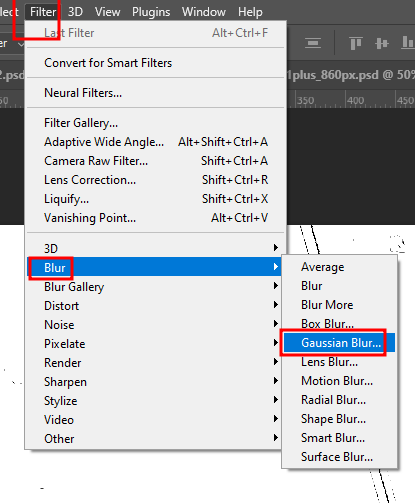Expand the Pixelate submenu

pos(155,343)
